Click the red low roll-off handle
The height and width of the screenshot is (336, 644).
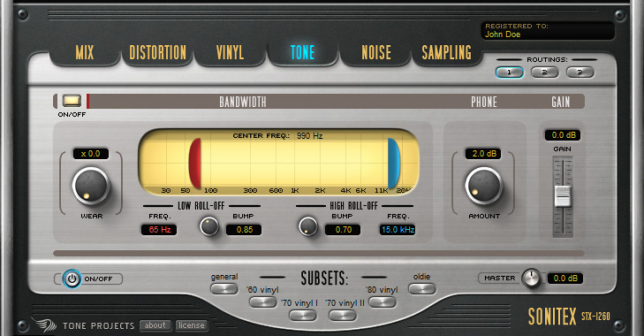click(x=194, y=164)
